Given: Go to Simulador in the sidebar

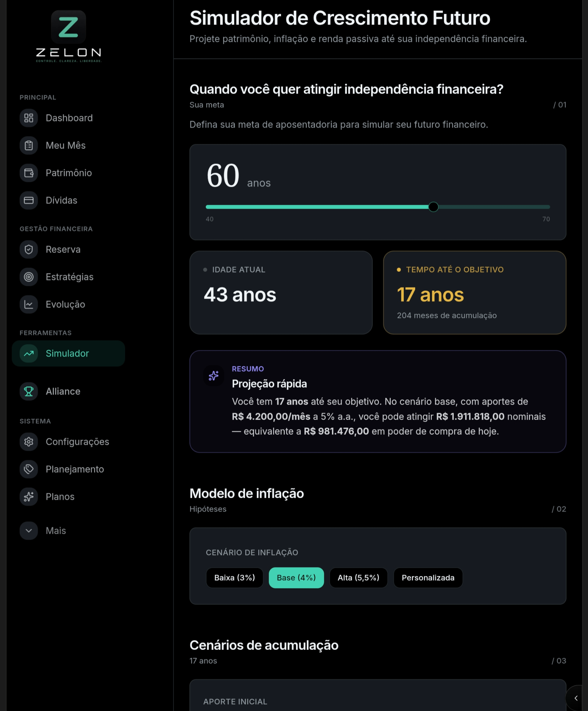Looking at the screenshot, I should pos(68,354).
